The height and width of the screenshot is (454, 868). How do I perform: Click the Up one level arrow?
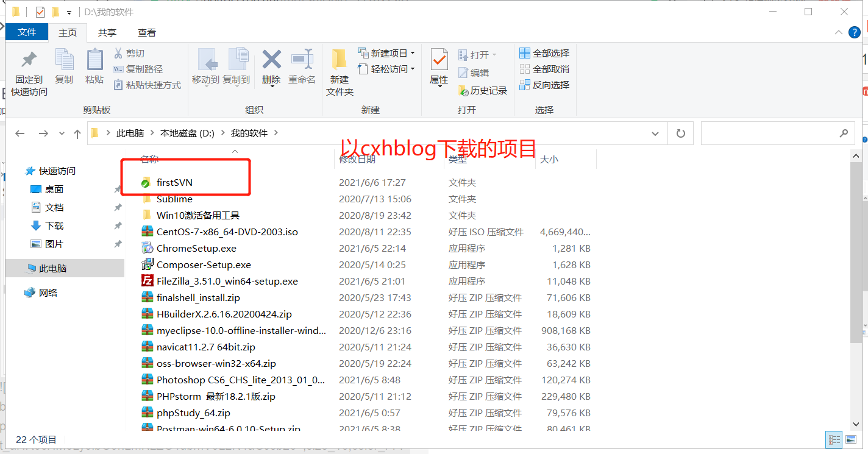click(x=77, y=133)
